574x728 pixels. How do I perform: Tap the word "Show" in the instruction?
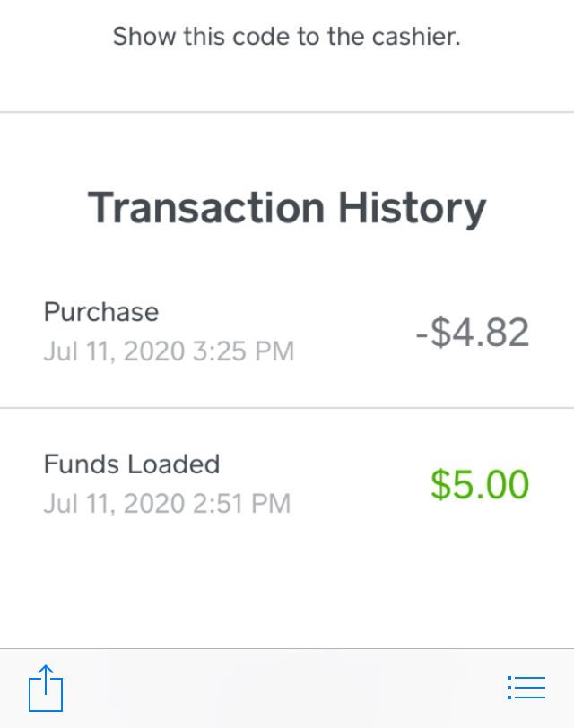coord(144,38)
